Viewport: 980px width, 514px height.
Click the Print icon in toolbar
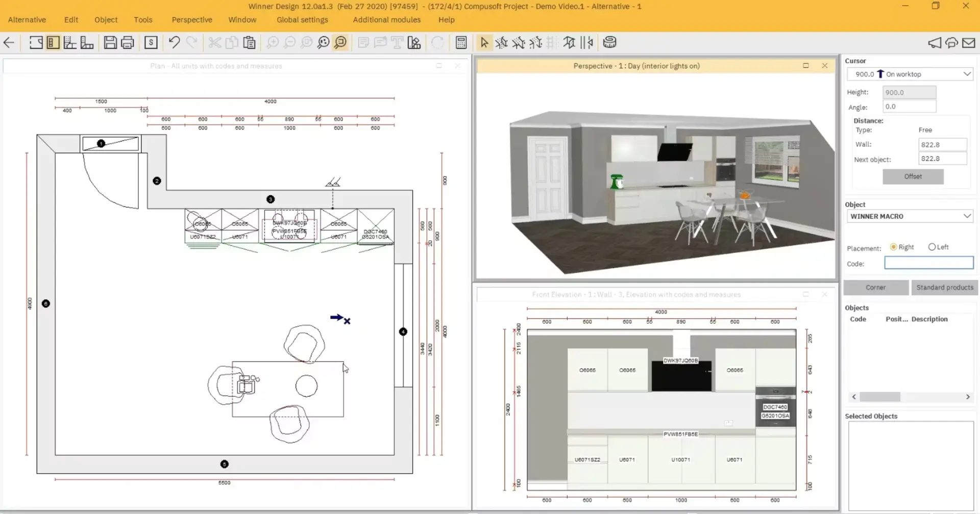tap(128, 42)
